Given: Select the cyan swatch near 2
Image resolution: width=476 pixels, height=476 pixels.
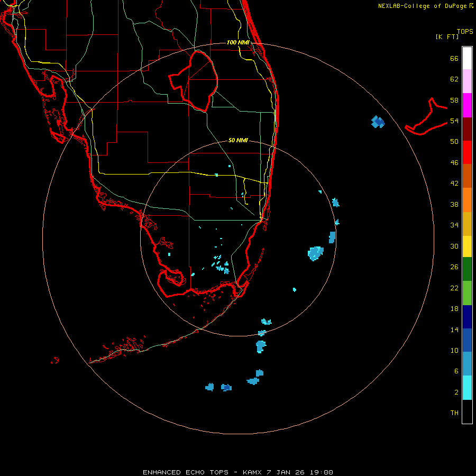Looking at the screenshot, I should tap(467, 388).
